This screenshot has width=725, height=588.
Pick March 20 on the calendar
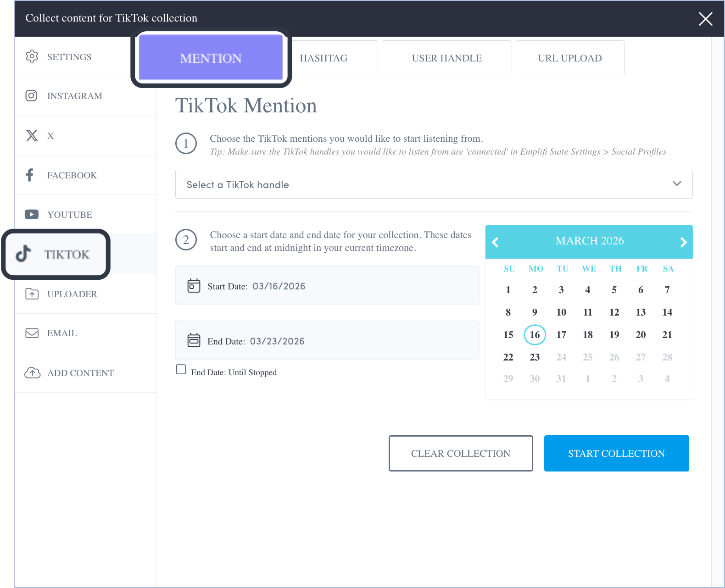point(641,335)
